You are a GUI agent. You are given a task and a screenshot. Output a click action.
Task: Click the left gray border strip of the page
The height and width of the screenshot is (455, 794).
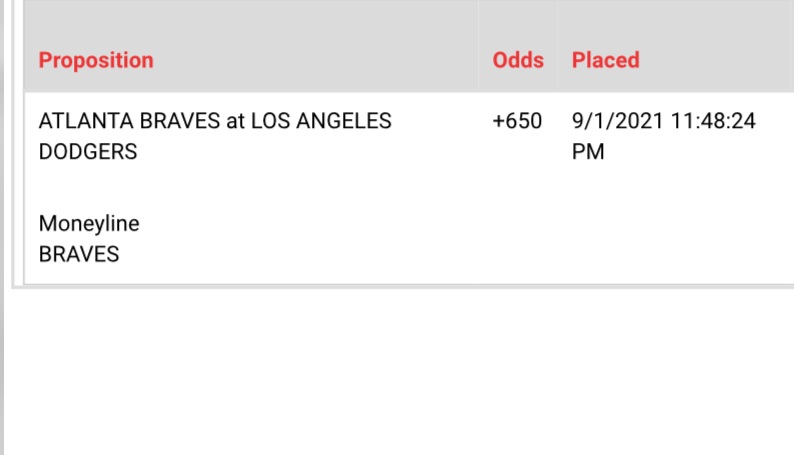pos(2,228)
